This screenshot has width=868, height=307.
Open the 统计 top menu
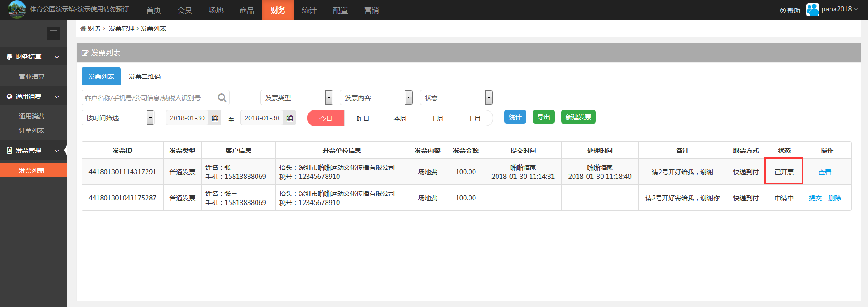coord(309,10)
